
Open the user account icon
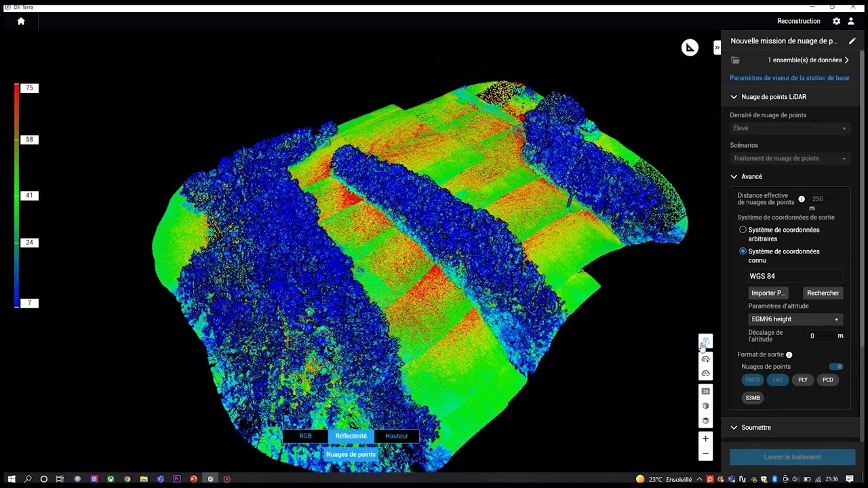coord(851,21)
